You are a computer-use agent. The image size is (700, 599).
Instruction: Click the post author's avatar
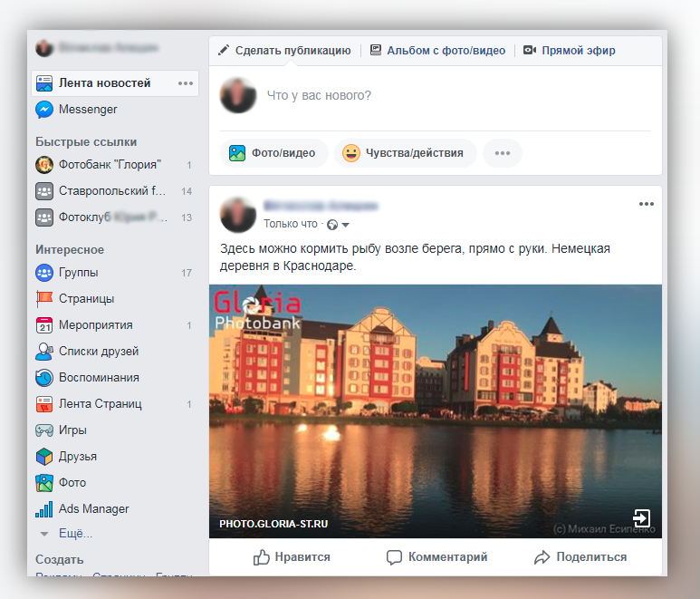(238, 215)
